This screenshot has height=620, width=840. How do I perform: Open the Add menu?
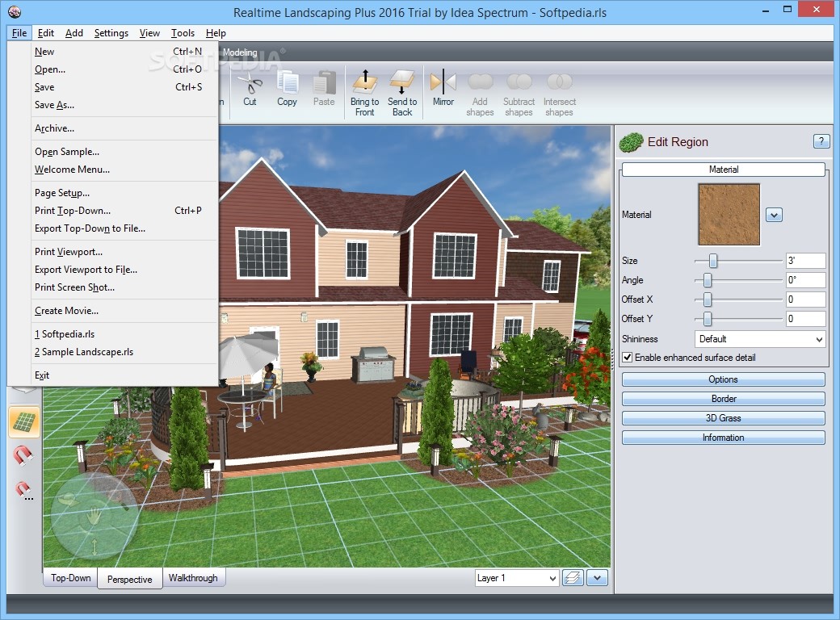click(x=74, y=32)
